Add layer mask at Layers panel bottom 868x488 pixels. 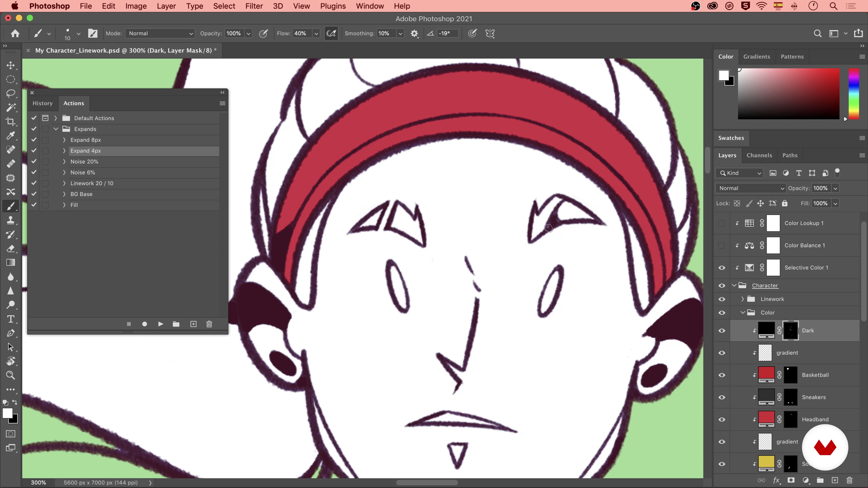tap(791, 480)
